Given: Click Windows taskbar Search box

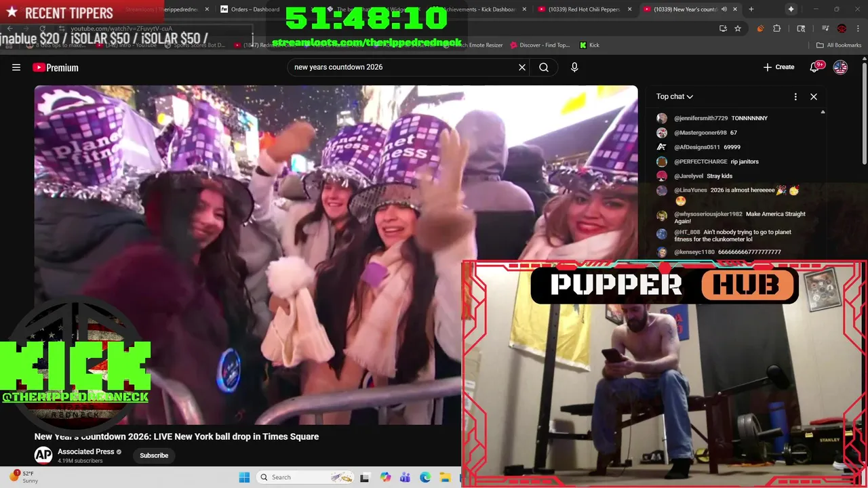Looking at the screenshot, I should point(305,477).
